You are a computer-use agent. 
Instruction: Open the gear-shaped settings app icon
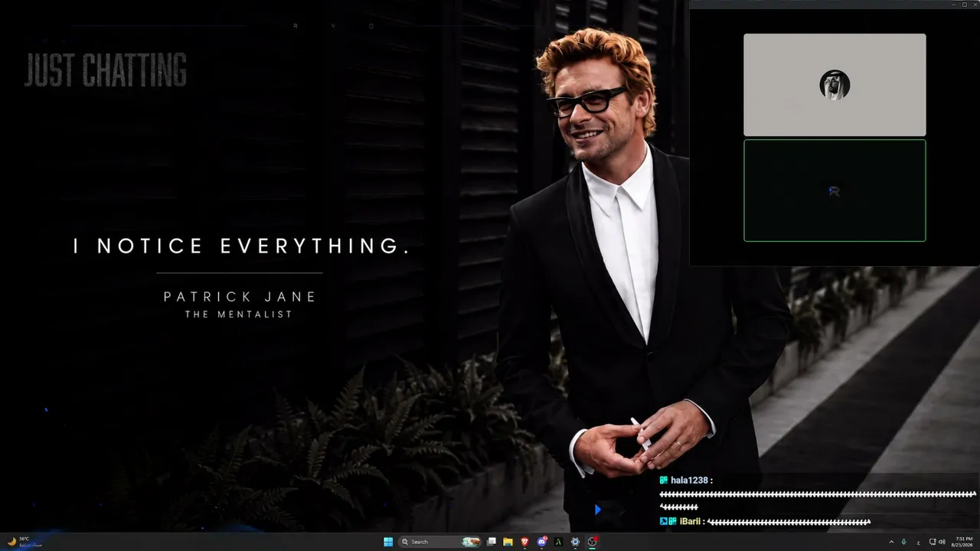click(575, 542)
